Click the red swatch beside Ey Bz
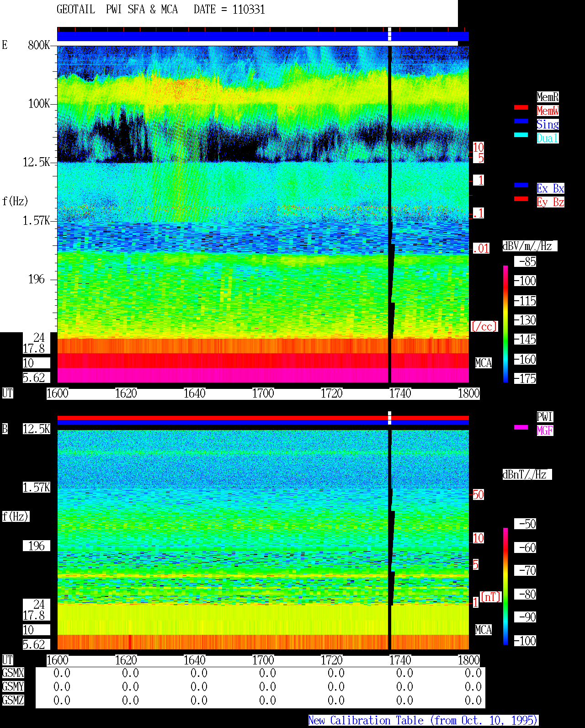This screenshot has width=585, height=728. point(521,199)
